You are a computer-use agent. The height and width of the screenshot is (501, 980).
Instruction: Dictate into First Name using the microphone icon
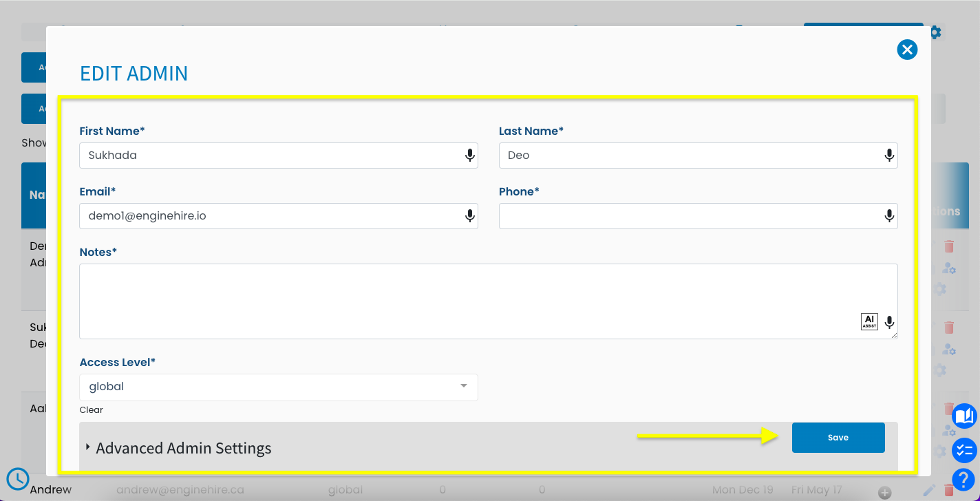coord(470,155)
